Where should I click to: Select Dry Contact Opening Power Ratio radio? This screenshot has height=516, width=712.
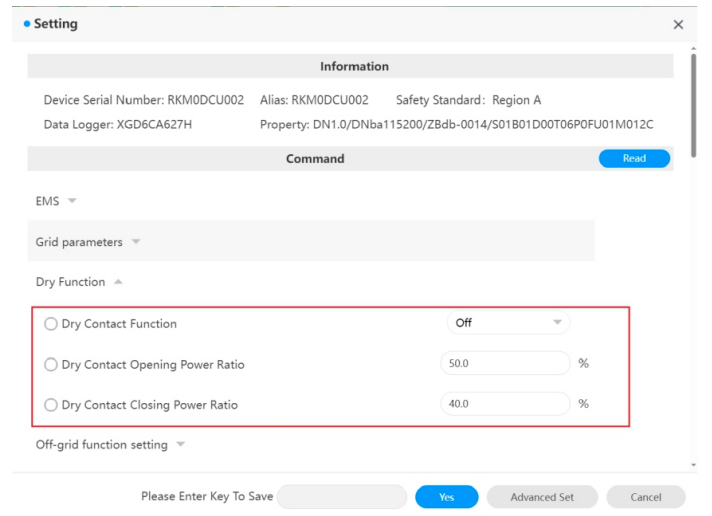point(51,365)
